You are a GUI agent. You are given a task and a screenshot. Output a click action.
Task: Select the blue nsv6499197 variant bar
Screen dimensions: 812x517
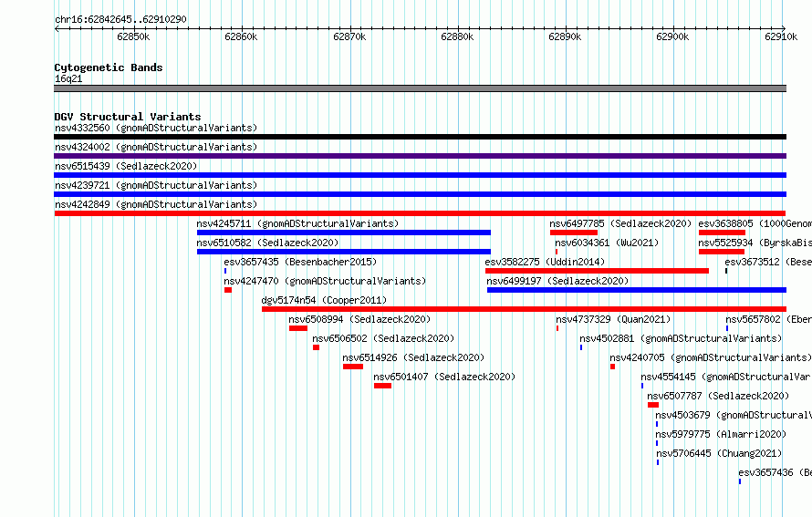tap(637, 290)
